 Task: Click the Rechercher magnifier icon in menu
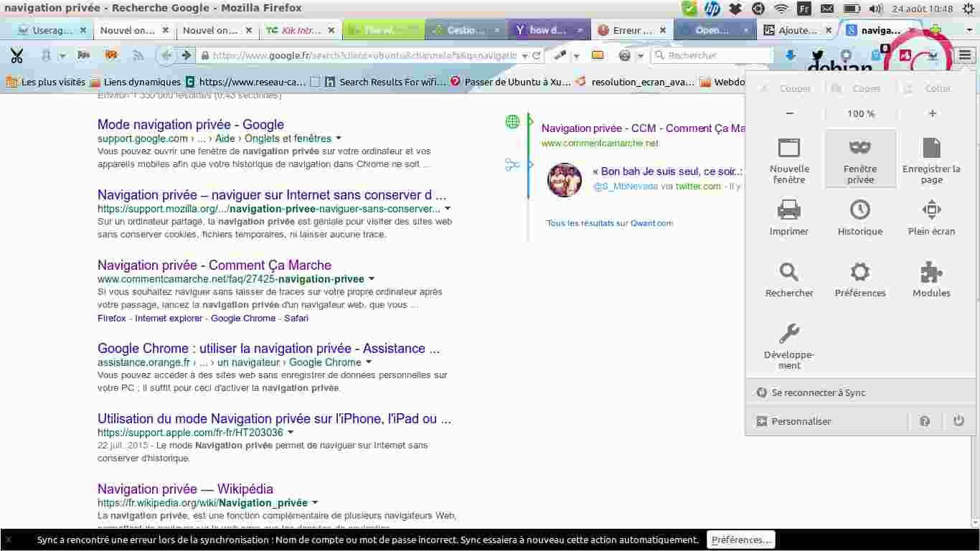789,272
